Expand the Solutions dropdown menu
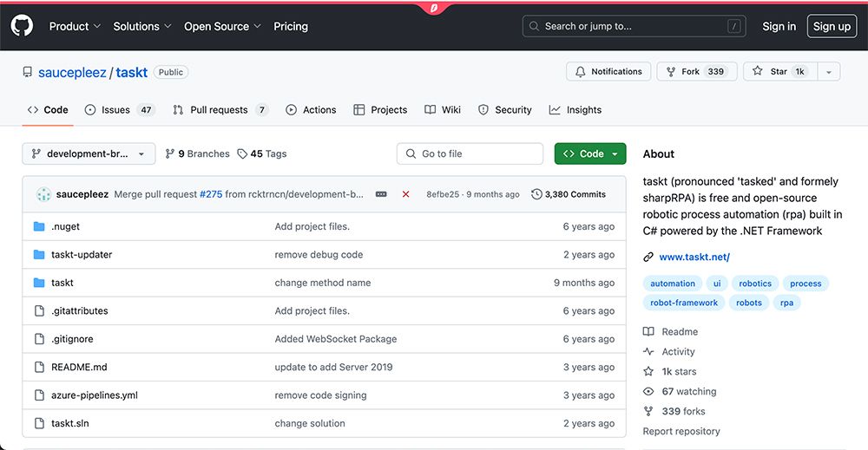 (x=142, y=26)
